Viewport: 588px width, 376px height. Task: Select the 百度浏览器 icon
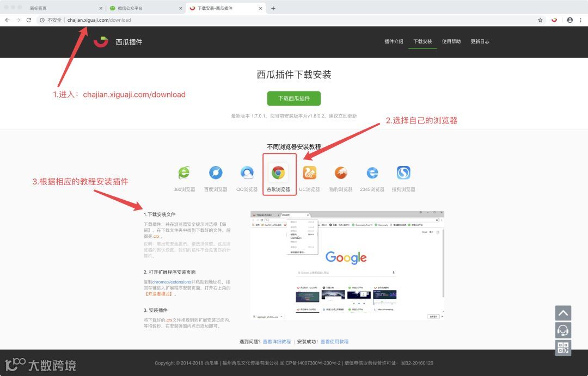click(x=216, y=173)
